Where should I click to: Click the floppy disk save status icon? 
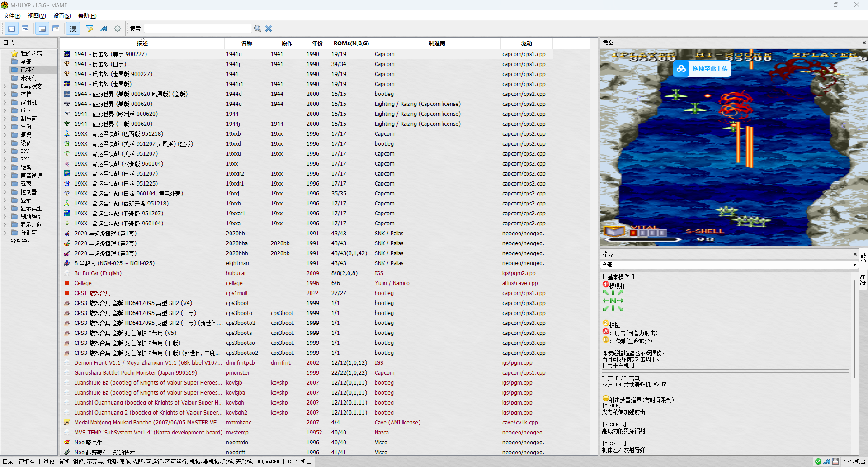835,462
